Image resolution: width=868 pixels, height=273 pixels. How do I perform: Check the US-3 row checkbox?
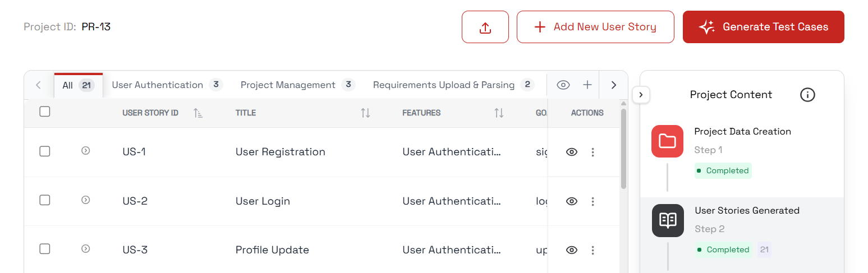pos(45,249)
